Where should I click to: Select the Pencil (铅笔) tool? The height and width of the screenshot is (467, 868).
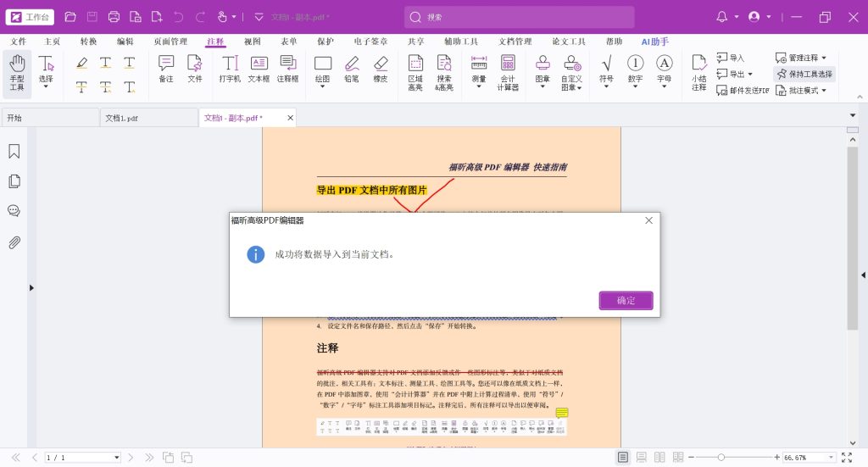coord(352,69)
